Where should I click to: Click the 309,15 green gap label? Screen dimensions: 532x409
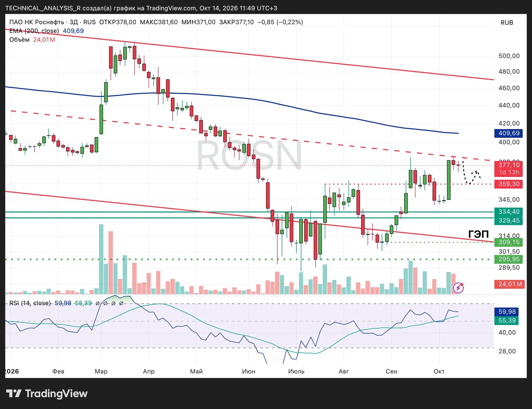pos(509,242)
